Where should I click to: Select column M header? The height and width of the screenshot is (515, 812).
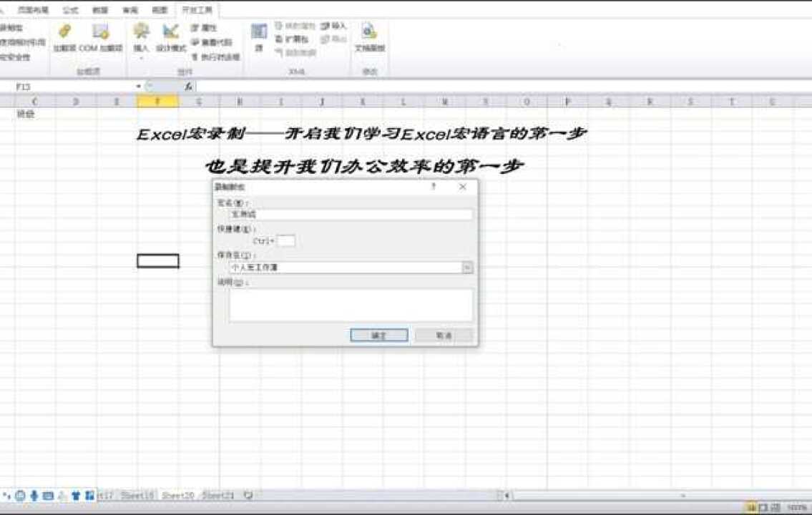[x=445, y=102]
